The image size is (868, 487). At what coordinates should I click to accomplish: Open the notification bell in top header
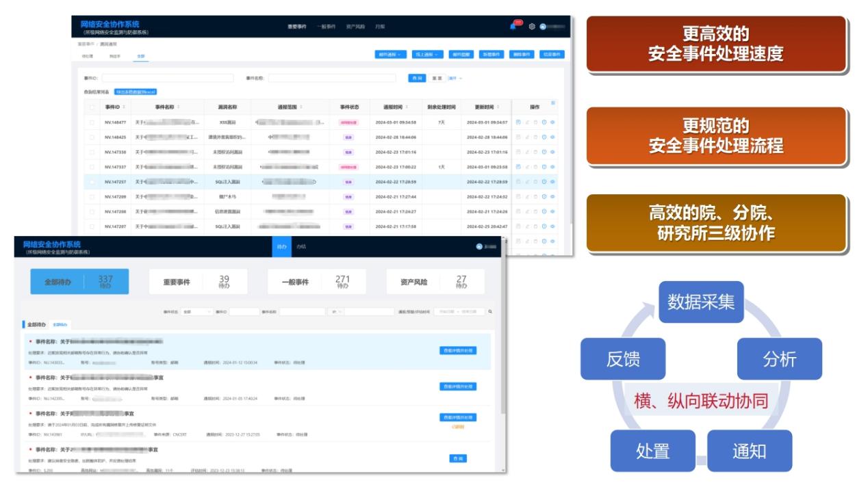point(513,27)
